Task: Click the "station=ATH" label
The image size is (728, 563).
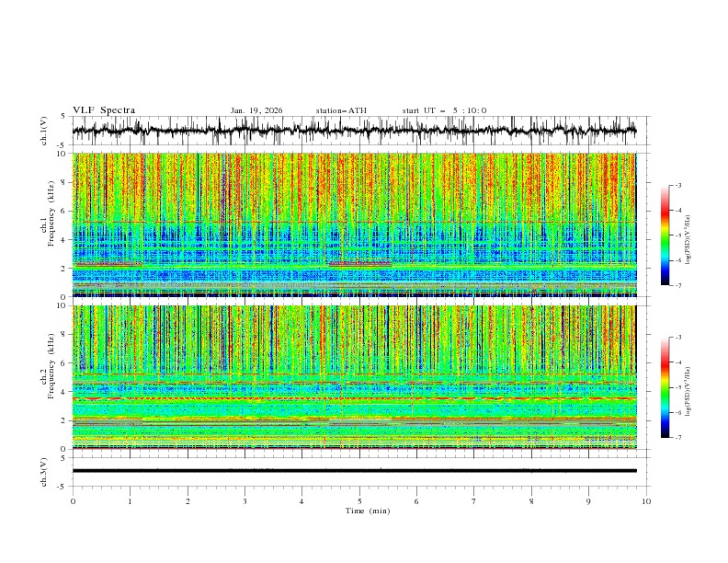Action: [x=341, y=110]
